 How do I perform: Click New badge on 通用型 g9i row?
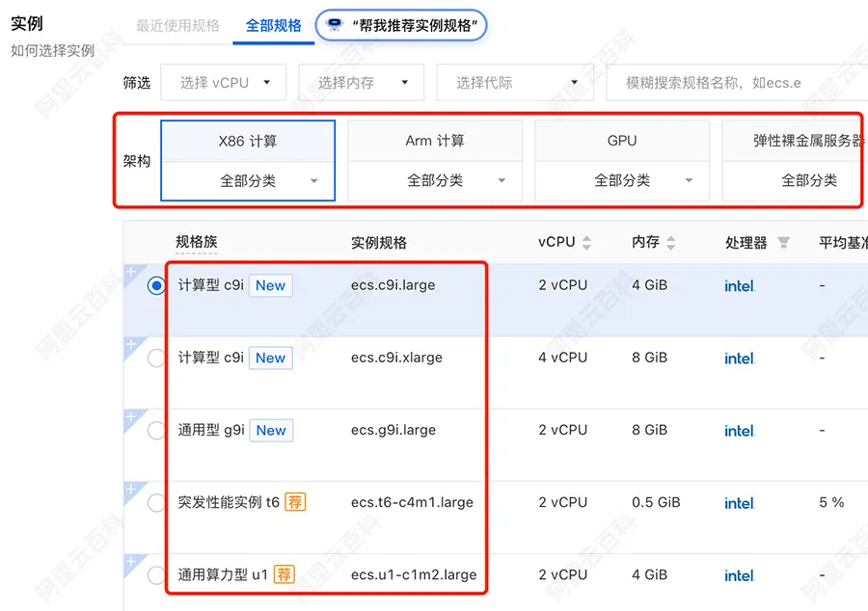pos(271,430)
